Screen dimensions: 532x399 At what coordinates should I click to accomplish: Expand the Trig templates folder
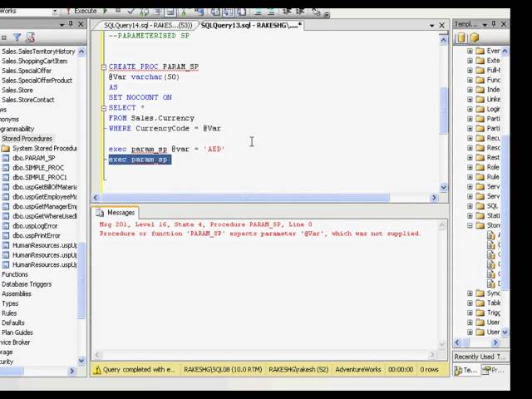(x=470, y=313)
